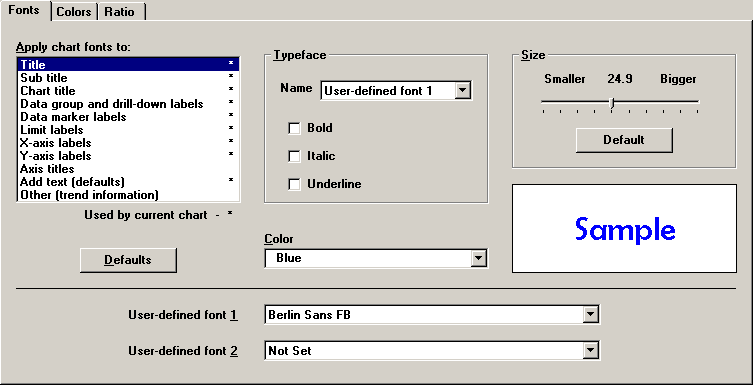
Task: Select X-axis labels entry
Action: click(x=128, y=143)
